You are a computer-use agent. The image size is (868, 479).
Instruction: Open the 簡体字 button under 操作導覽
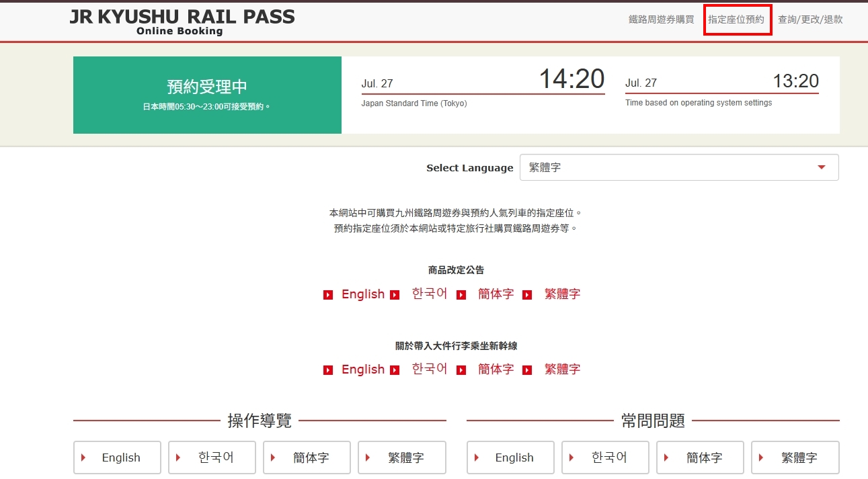click(307, 458)
